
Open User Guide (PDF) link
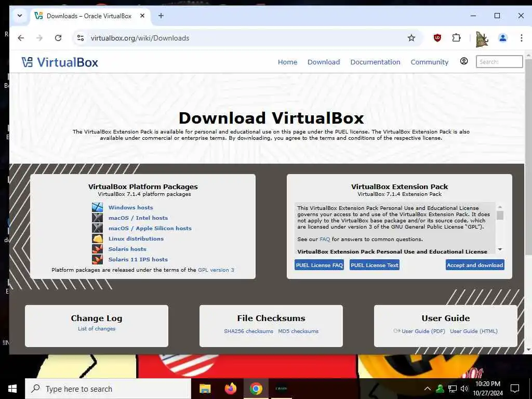(419, 331)
